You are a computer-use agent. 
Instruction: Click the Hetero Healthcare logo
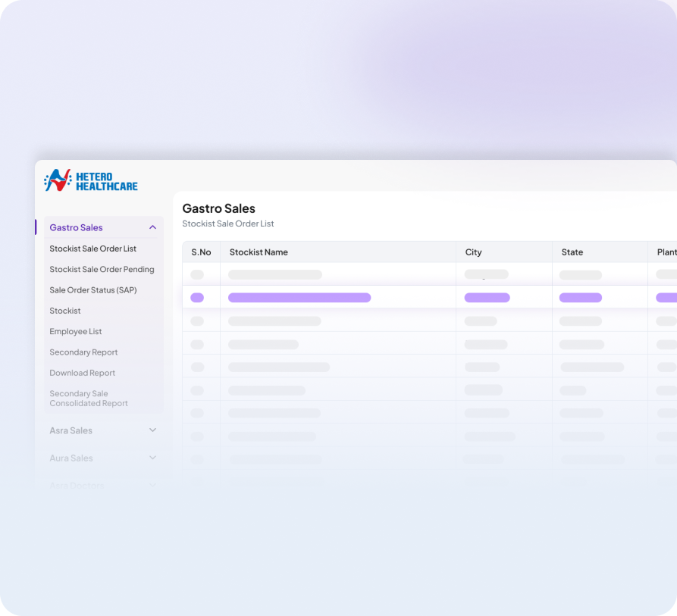(91, 180)
